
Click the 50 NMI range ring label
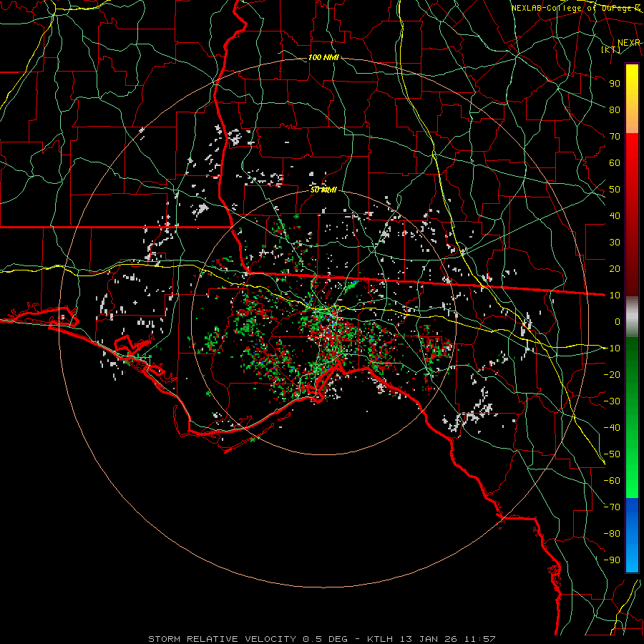coord(323,190)
